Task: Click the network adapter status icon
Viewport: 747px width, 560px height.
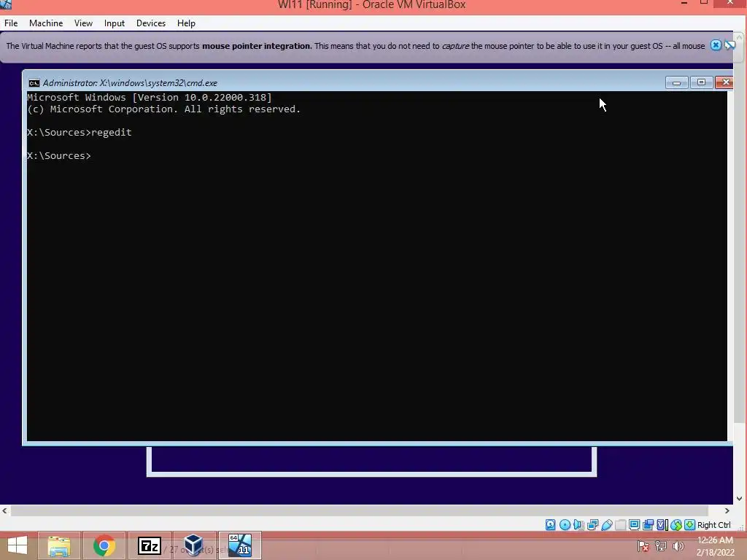Action: pos(592,525)
